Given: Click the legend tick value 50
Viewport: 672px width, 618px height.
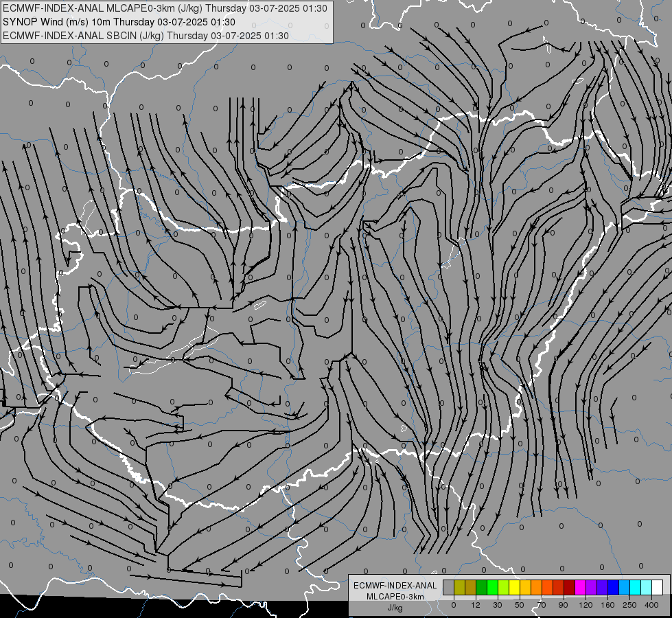Looking at the screenshot, I should click(520, 605).
